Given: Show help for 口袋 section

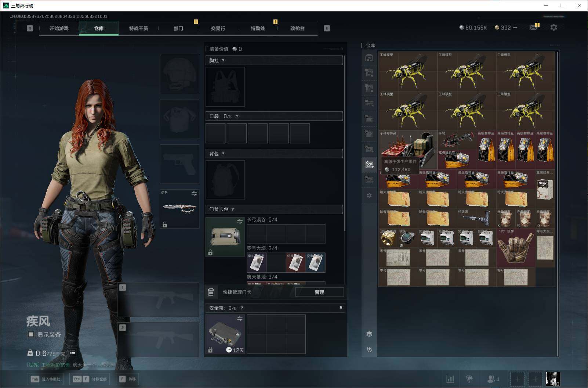Looking at the screenshot, I should 237,116.
